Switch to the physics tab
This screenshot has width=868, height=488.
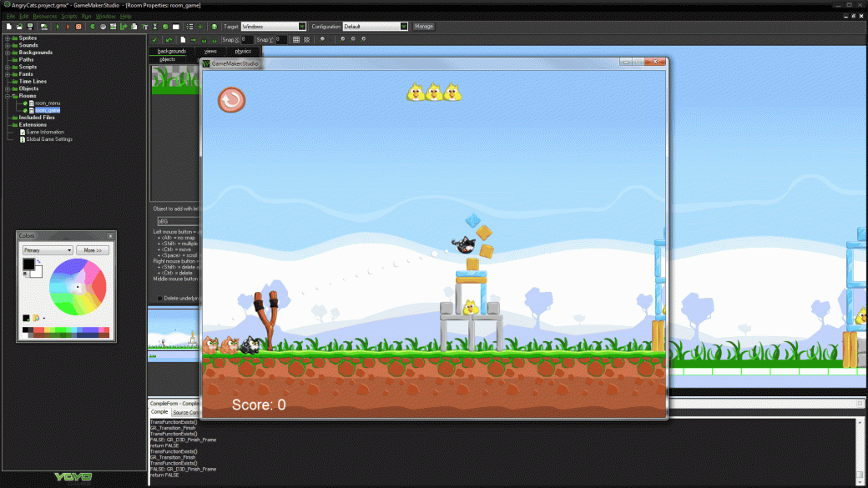(243, 51)
